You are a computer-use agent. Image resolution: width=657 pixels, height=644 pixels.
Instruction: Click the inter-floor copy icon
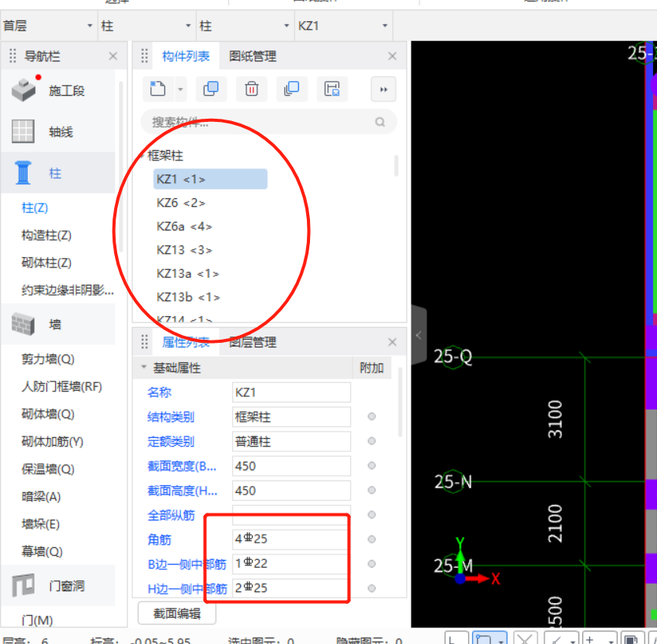point(292,89)
